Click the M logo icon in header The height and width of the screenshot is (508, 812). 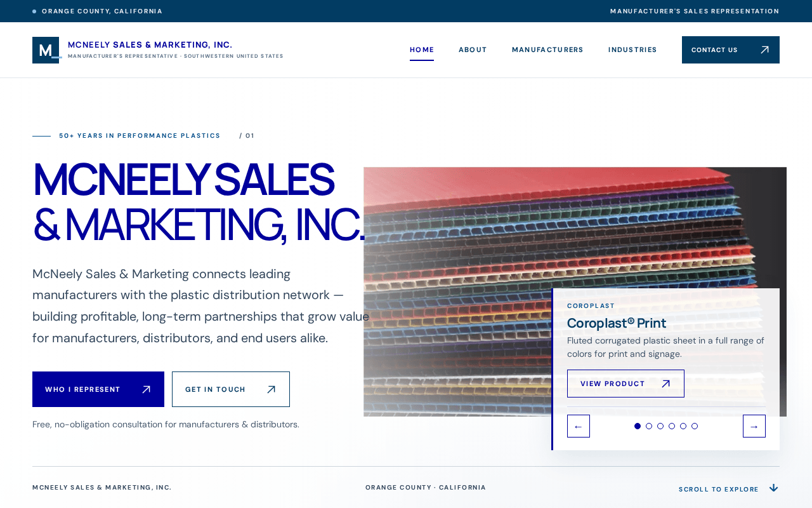click(46, 50)
